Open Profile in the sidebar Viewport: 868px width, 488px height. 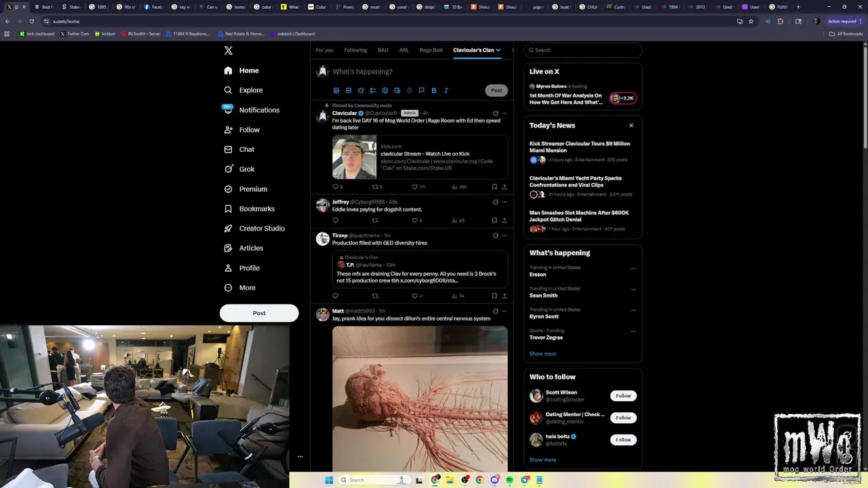coord(241,268)
